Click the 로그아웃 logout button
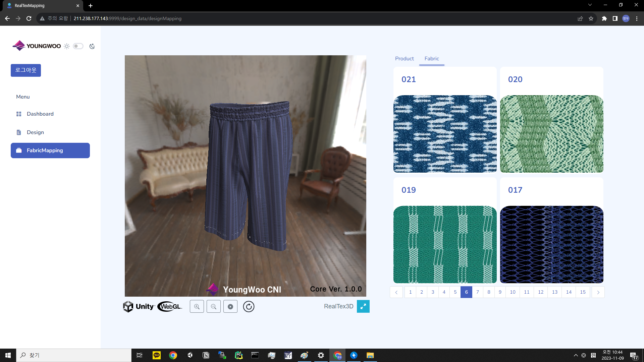 pyautogui.click(x=26, y=70)
